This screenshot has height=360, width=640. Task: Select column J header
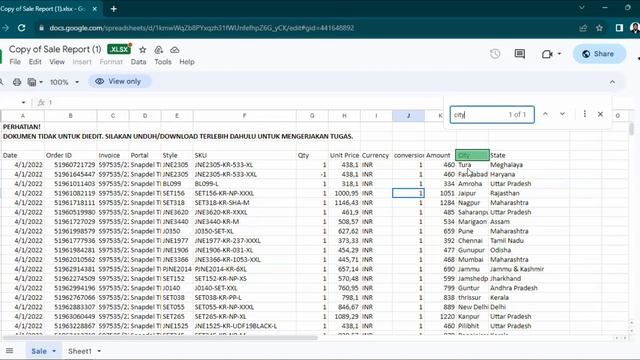tap(408, 116)
